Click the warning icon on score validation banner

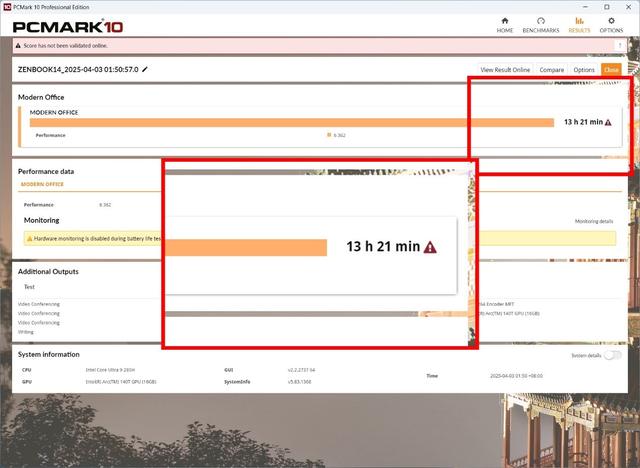(18, 46)
